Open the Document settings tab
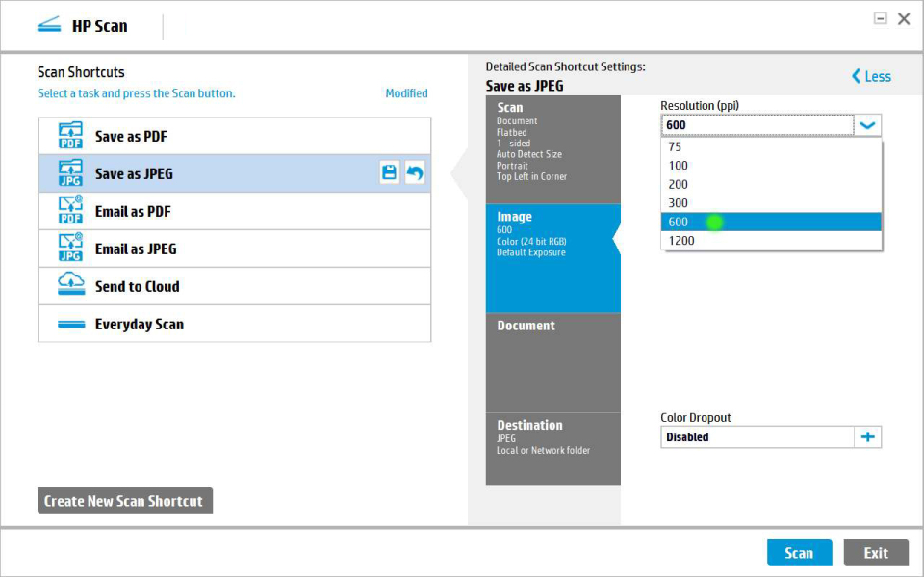924x577 pixels. point(552,363)
